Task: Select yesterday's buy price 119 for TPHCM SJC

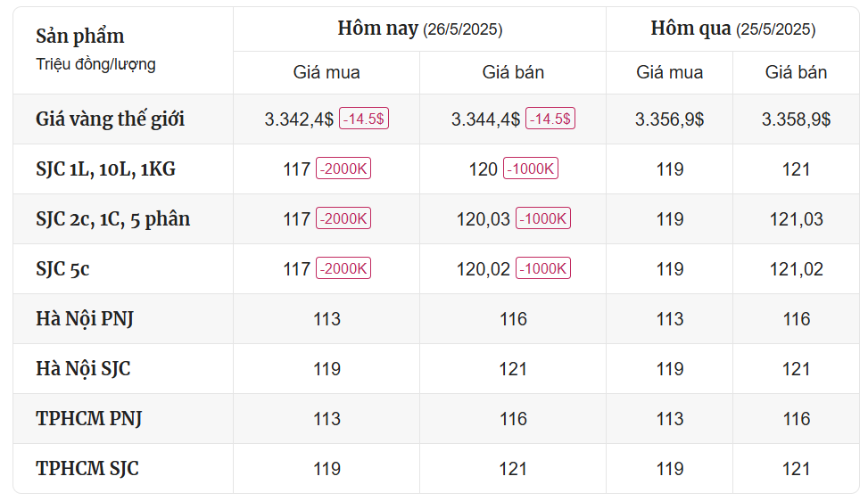Action: (x=670, y=469)
